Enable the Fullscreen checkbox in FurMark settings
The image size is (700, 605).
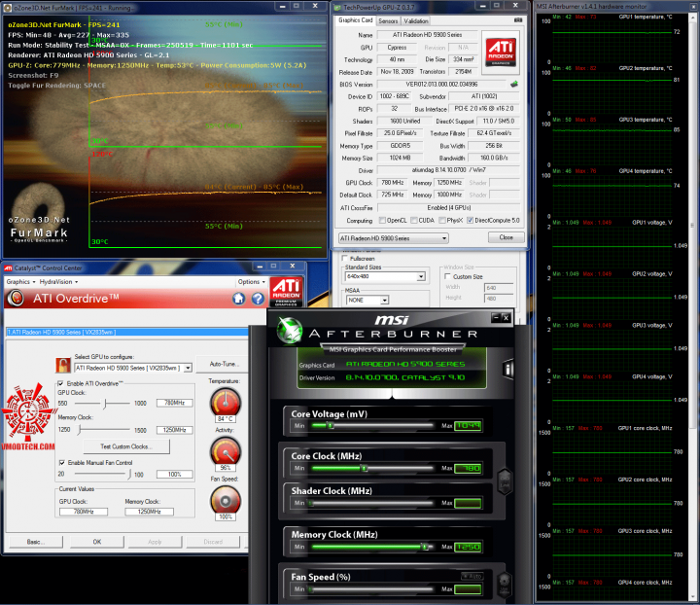click(x=344, y=259)
